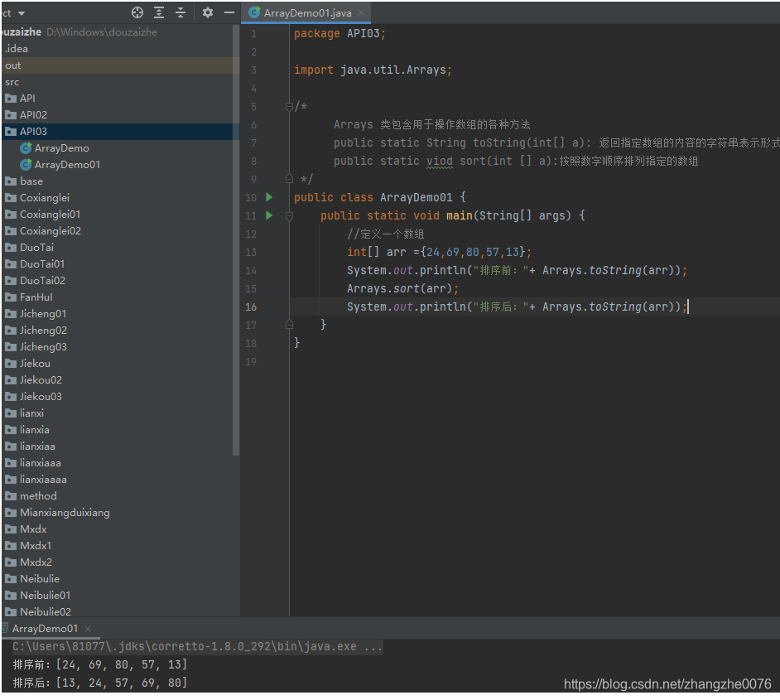Screen dimensions: 780x700
Task: Click the run arrow beside the main method
Action: tap(267, 215)
